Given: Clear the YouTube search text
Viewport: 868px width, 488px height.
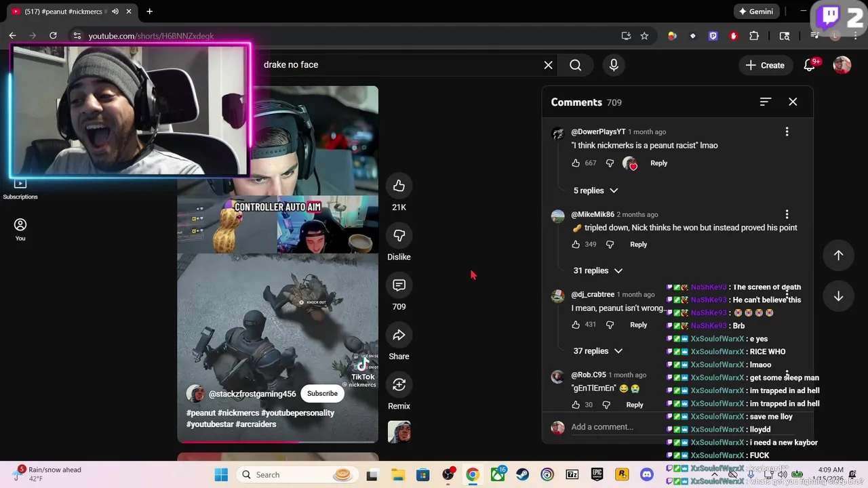Looking at the screenshot, I should pos(548,65).
